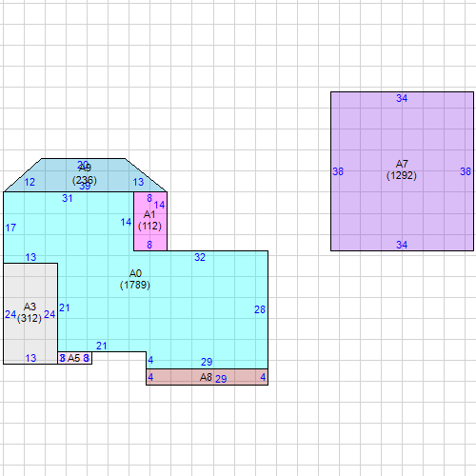476x476 pixels.
Task: Click dimension 32 on A0's upper edge
Action: (x=200, y=257)
